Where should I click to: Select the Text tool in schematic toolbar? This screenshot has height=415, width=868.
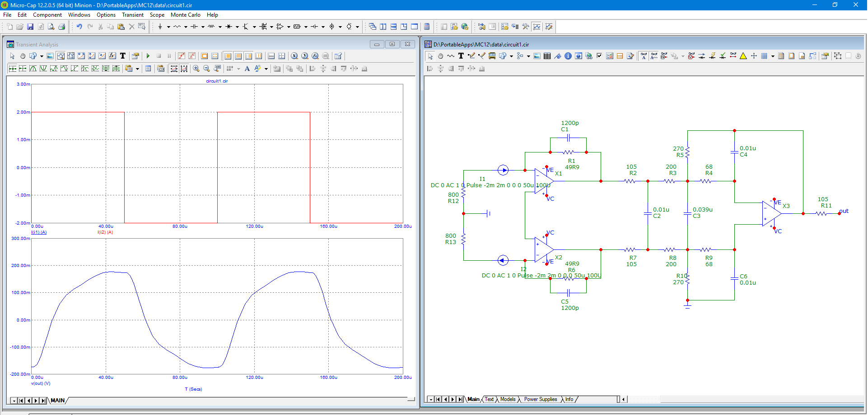461,56
